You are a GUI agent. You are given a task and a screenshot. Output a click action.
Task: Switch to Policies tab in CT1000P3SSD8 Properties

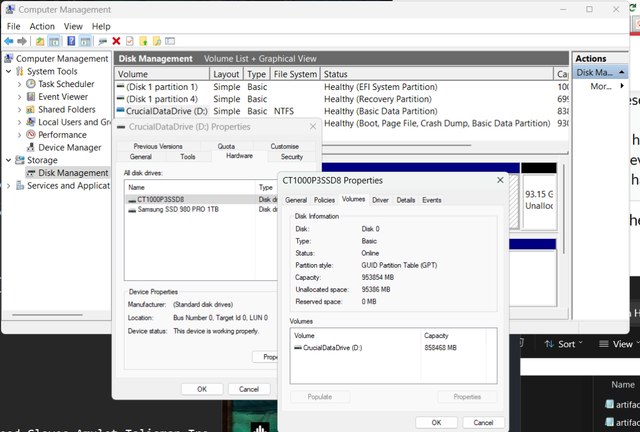(x=324, y=200)
